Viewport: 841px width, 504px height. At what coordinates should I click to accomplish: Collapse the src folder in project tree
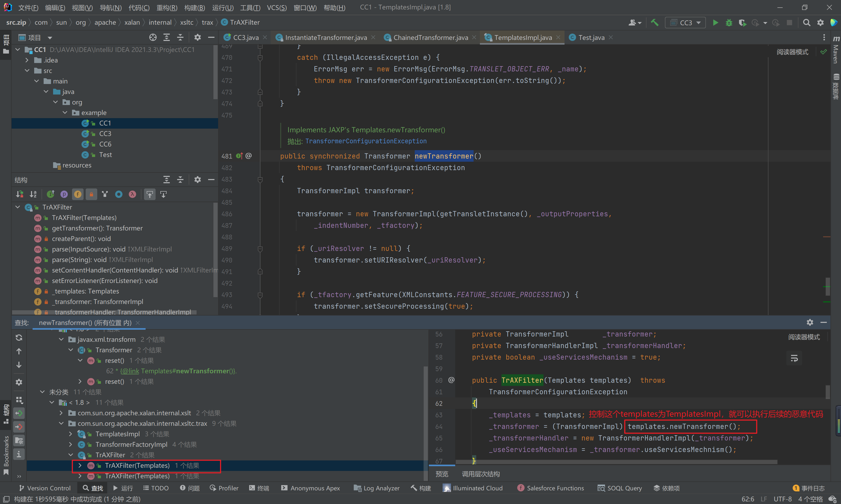pos(27,71)
